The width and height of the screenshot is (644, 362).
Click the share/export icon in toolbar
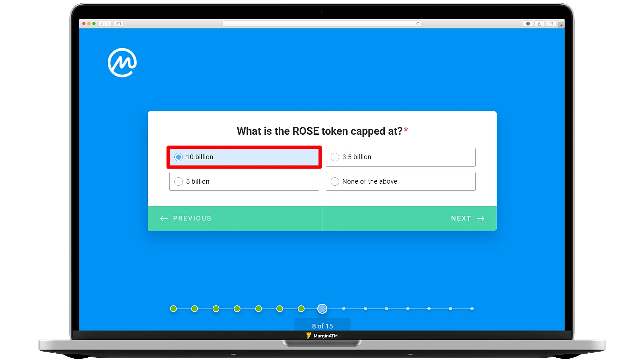click(540, 23)
